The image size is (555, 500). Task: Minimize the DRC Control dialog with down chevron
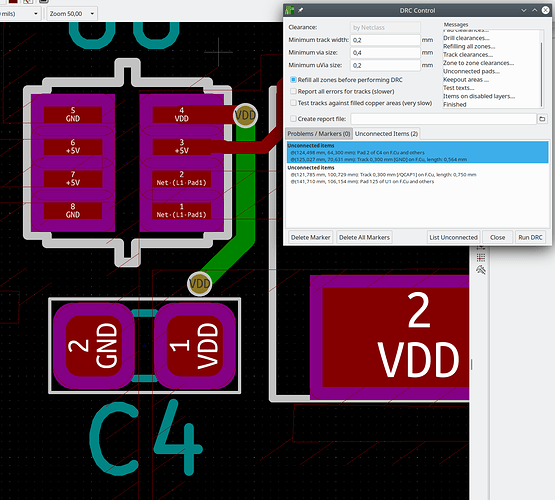click(x=524, y=11)
